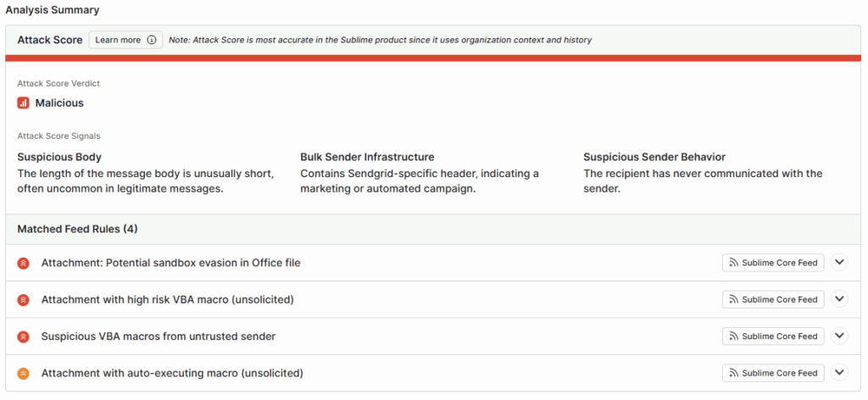This screenshot has width=868, height=400.
Task: Click the Malicious verdict label
Action: 59,103
